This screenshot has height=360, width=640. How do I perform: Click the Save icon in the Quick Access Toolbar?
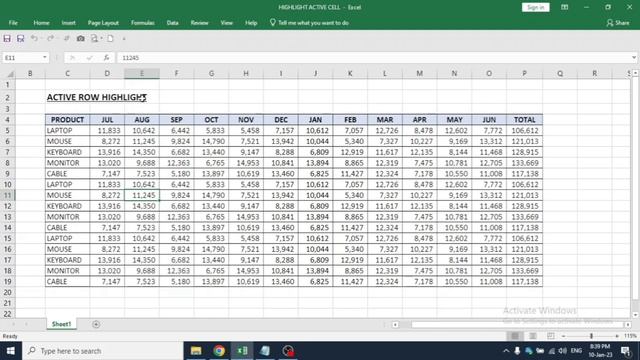(x=7, y=39)
